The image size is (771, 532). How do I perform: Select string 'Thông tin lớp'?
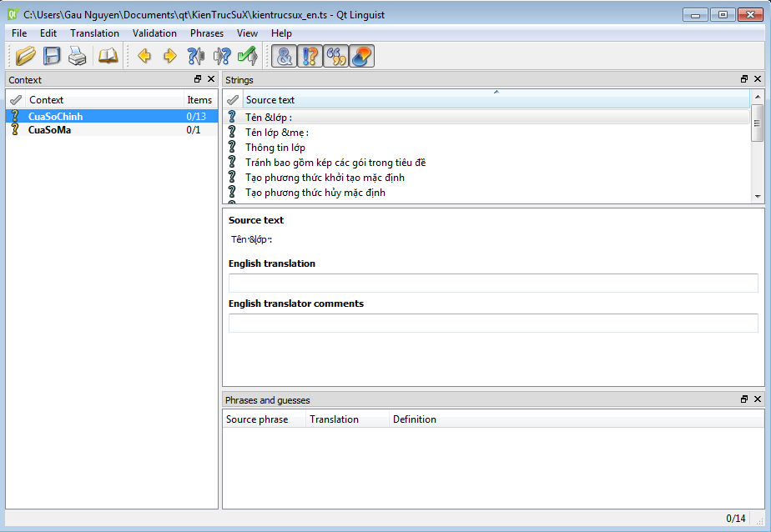486,148
